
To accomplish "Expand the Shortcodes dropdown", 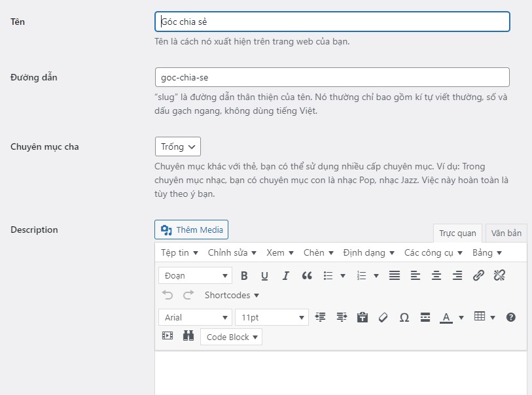I will [x=232, y=295].
